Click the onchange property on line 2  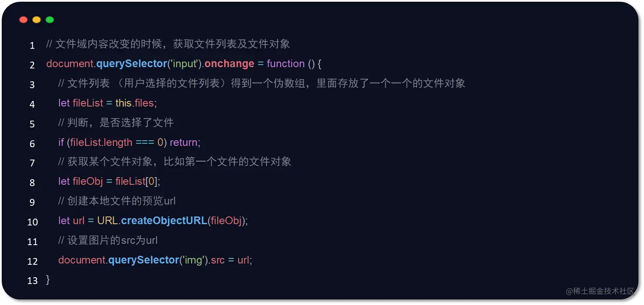pyautogui.click(x=229, y=64)
